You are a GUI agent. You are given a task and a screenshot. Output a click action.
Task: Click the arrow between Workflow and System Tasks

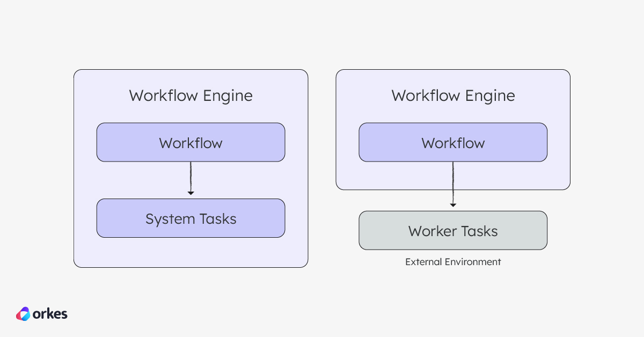click(x=191, y=180)
